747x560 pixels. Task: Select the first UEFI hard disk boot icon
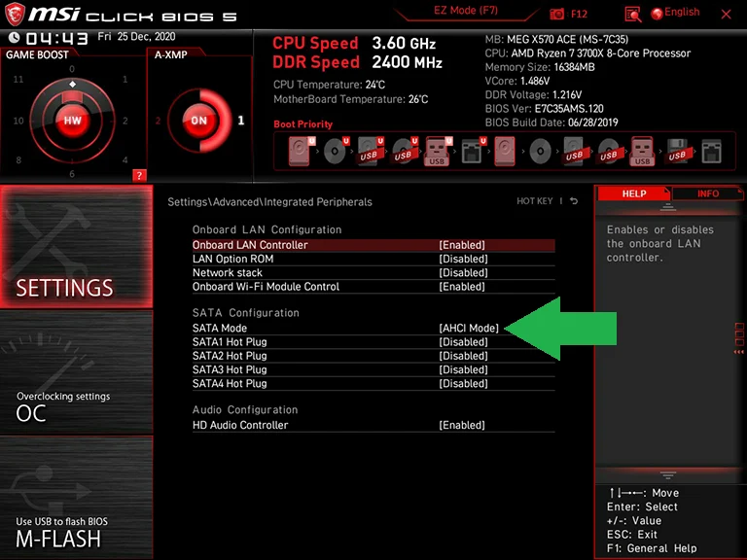302,151
